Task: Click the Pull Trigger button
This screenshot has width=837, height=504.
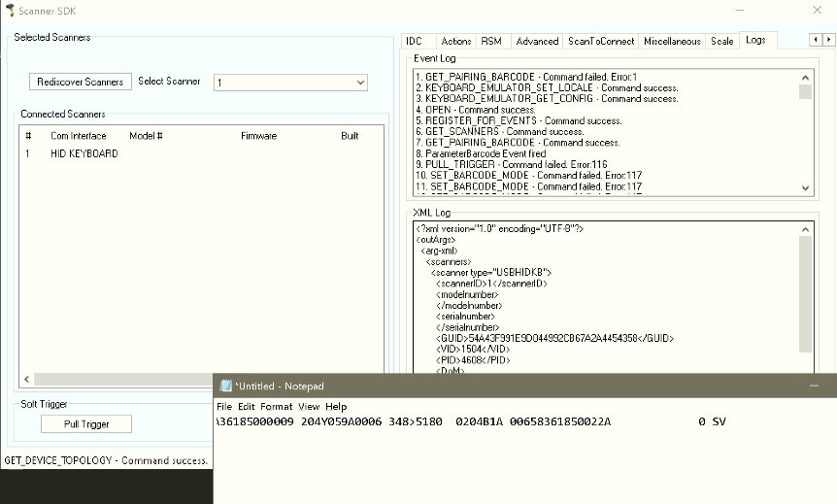Action: (x=86, y=424)
